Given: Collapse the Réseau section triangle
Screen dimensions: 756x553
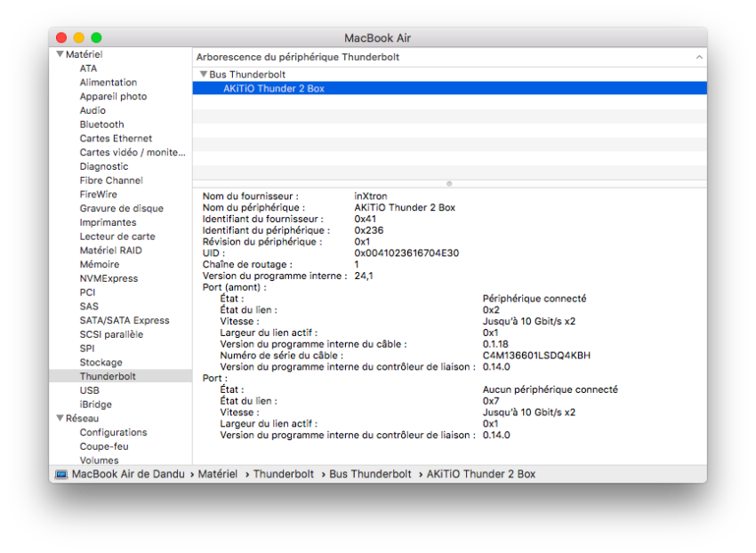Looking at the screenshot, I should [x=60, y=418].
